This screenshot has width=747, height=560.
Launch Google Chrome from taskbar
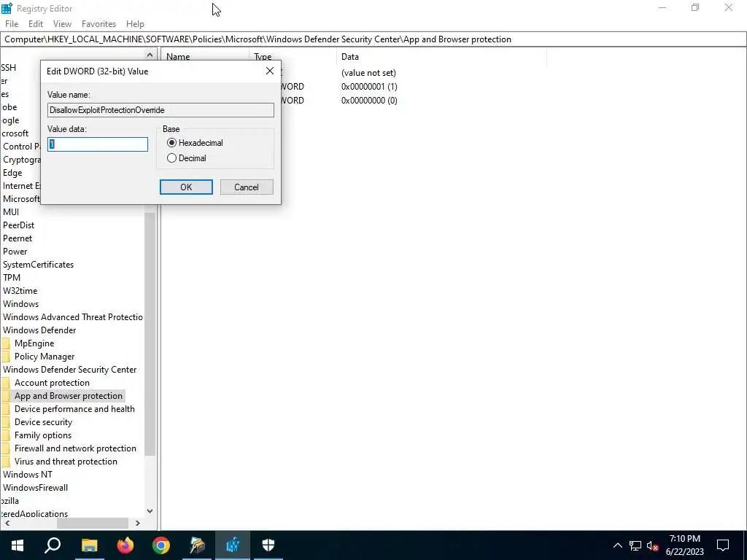click(161, 545)
